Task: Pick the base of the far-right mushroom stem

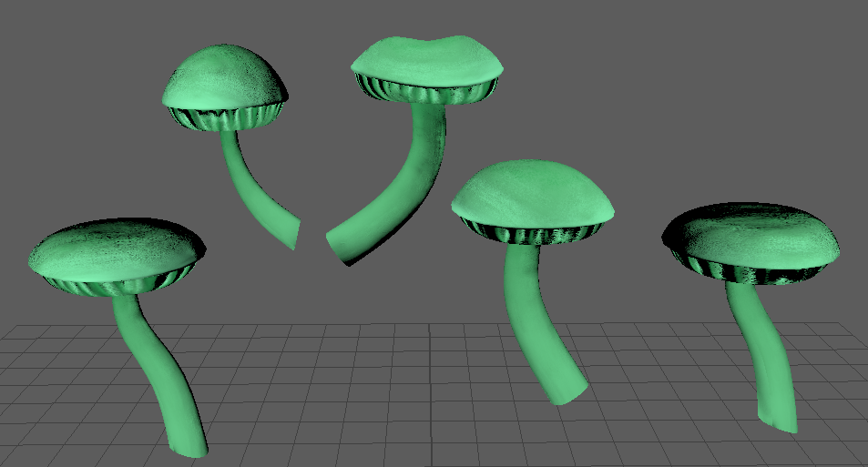Action: coord(780,419)
